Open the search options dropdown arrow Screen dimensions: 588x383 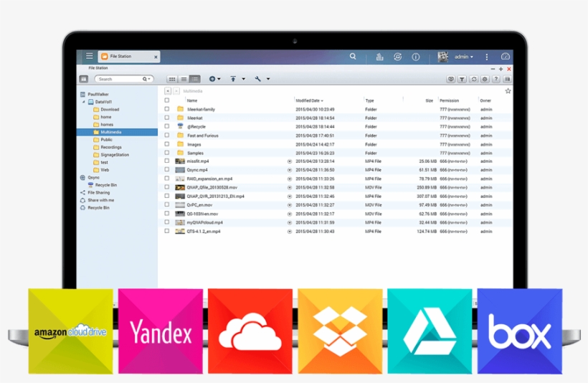(149, 79)
